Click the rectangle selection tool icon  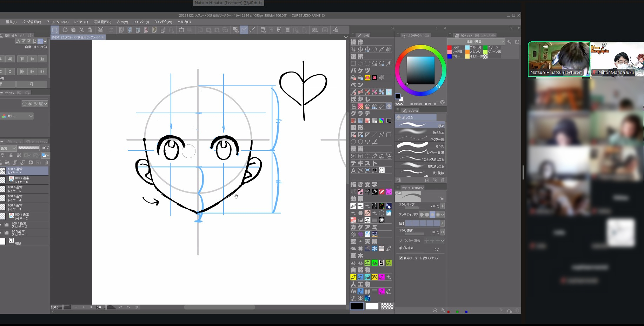point(353,63)
